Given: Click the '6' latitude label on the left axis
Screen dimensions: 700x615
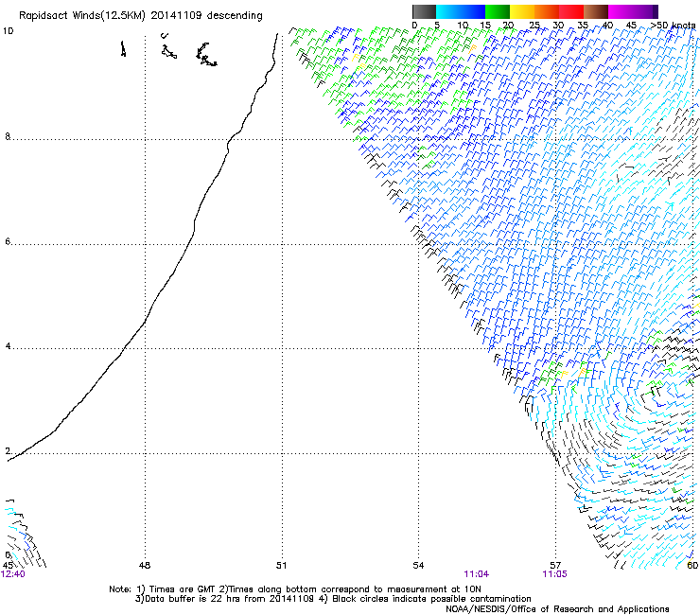Looking at the screenshot, I should pyautogui.click(x=8, y=241).
